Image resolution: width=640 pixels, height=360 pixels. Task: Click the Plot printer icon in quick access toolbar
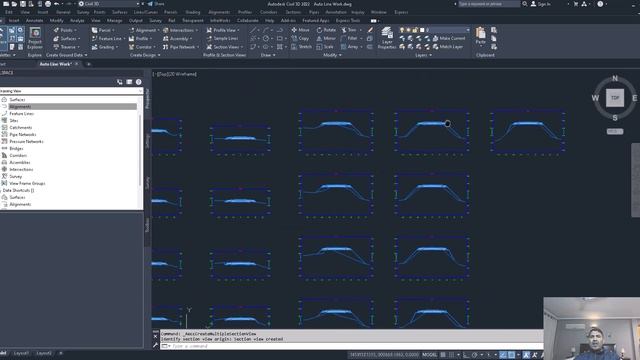[x=48, y=4]
